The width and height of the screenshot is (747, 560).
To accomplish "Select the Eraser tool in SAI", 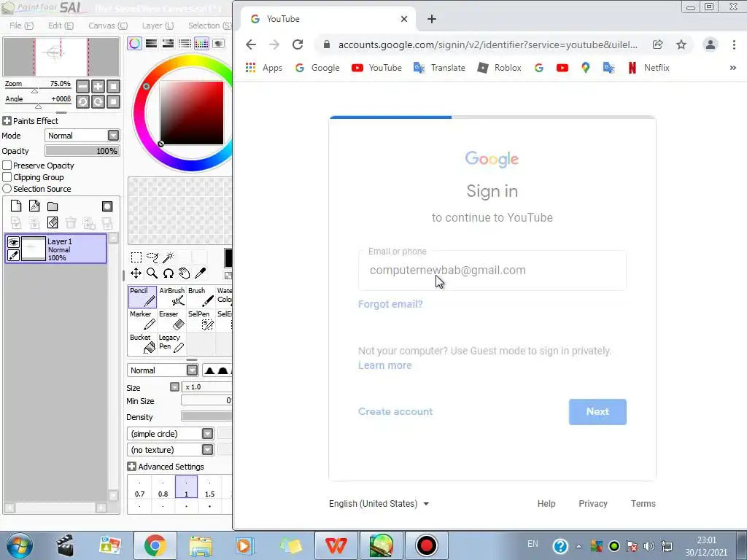I will [171, 320].
